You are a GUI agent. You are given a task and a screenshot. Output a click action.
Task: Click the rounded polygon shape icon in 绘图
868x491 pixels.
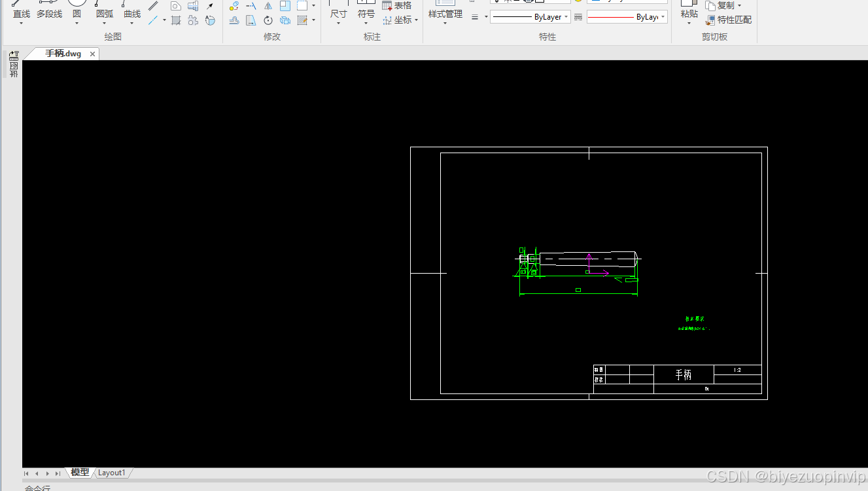(x=175, y=6)
